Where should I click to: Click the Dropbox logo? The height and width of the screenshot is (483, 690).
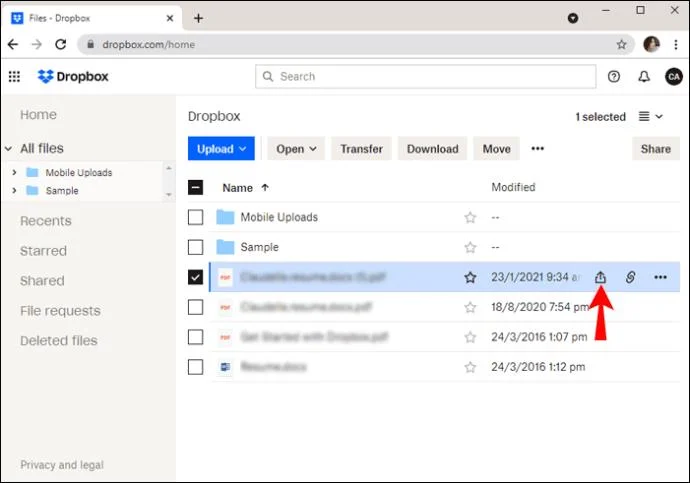pyautogui.click(x=73, y=77)
